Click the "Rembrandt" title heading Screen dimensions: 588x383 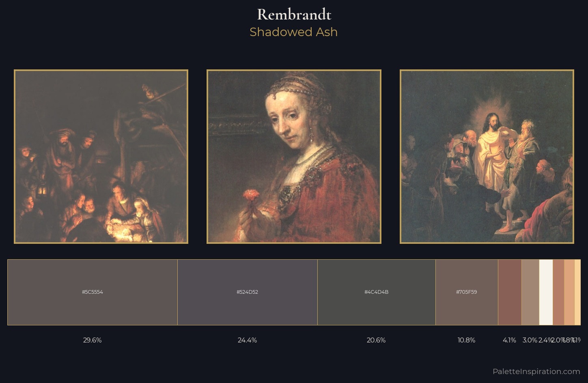[x=294, y=15]
